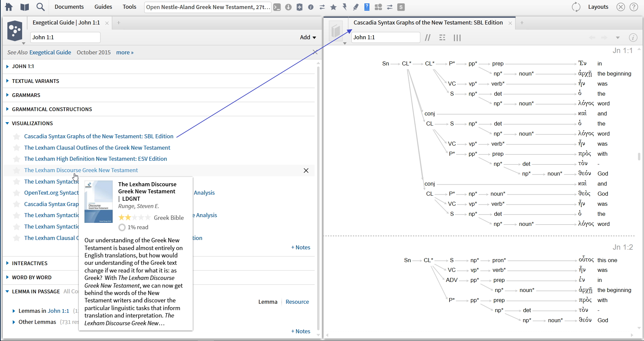Image resolution: width=644 pixels, height=341 pixels.
Task: Expand the JOHN 1:1 section
Action: [7, 66]
